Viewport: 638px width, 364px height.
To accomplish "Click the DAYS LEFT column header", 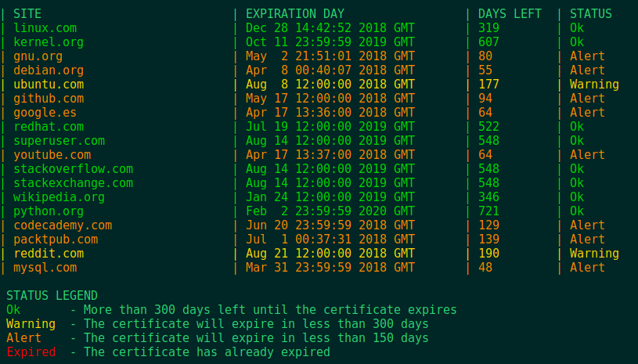I will click(x=510, y=14).
